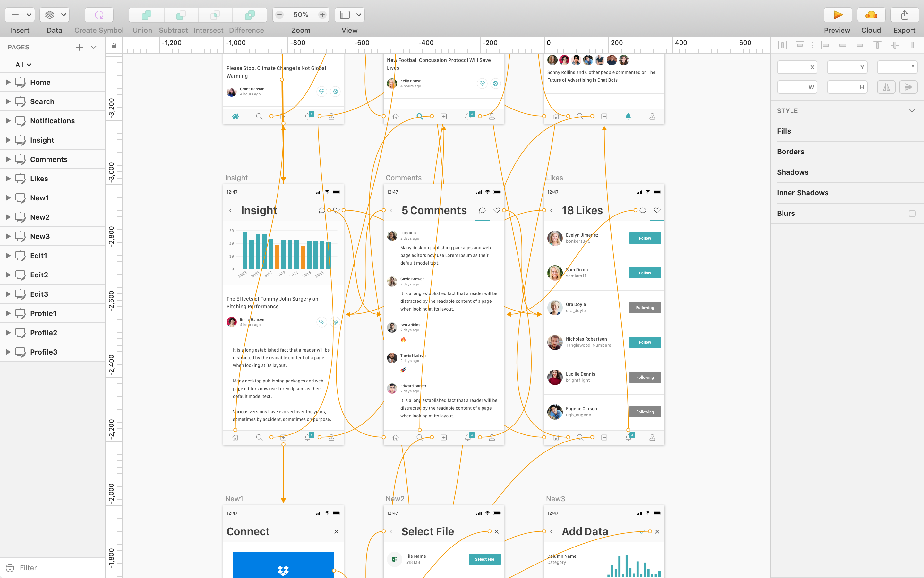The width and height of the screenshot is (924, 578).
Task: Select the Insight artboard title label
Action: pyautogui.click(x=236, y=178)
